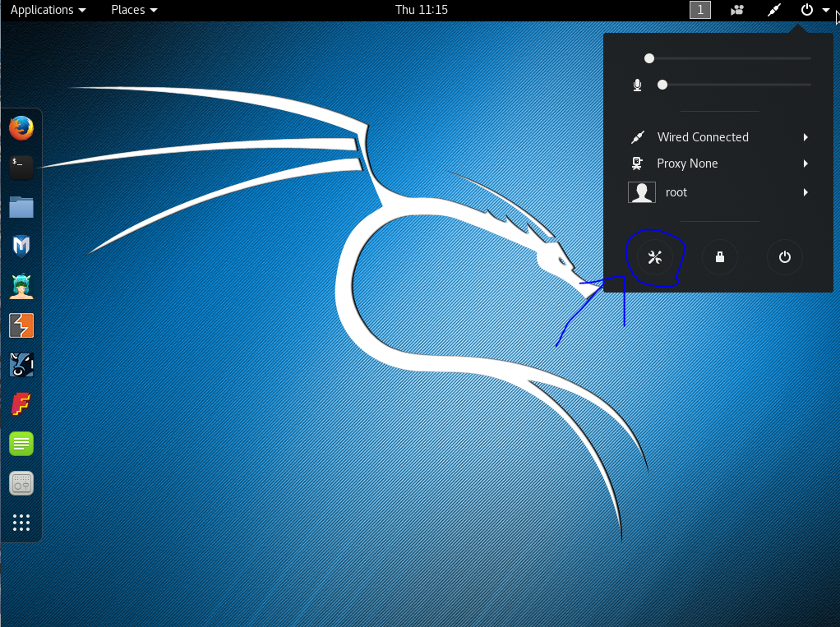The image size is (840, 627).
Task: Click the microphone icon in system menu
Action: (x=638, y=85)
